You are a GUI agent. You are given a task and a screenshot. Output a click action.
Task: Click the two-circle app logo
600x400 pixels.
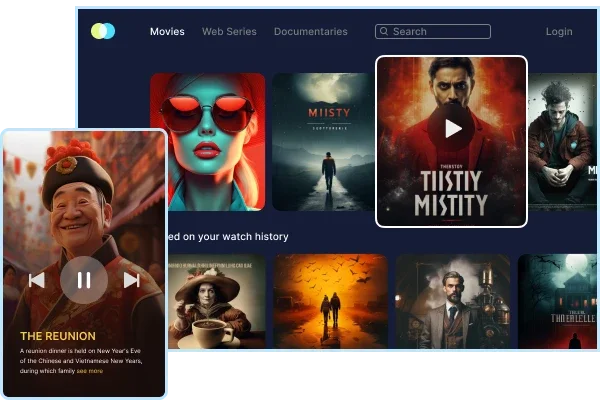click(x=103, y=31)
